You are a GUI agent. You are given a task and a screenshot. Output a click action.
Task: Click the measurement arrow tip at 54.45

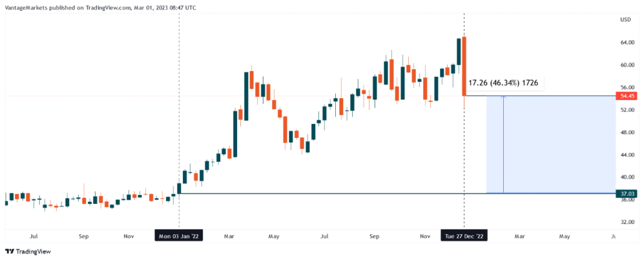point(504,97)
